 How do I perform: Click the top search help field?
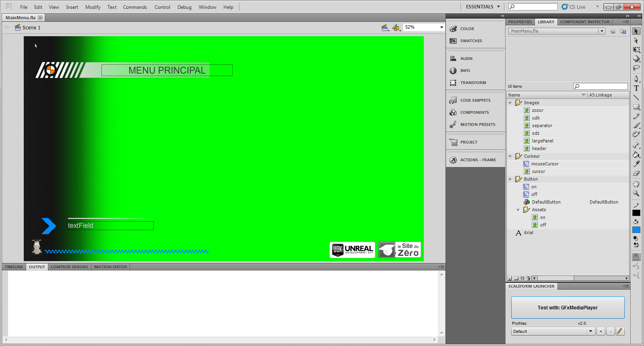[x=533, y=7]
